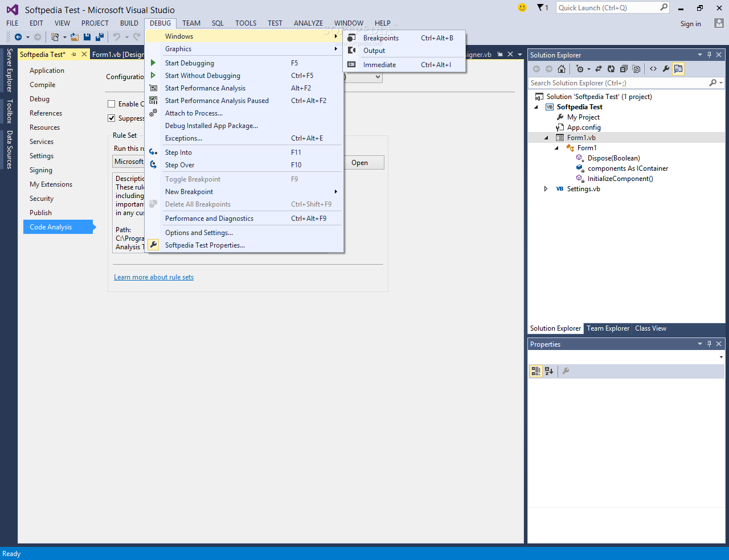Viewport: 729px width, 560px height.
Task: Collapse the Form1 class node
Action: pyautogui.click(x=557, y=148)
